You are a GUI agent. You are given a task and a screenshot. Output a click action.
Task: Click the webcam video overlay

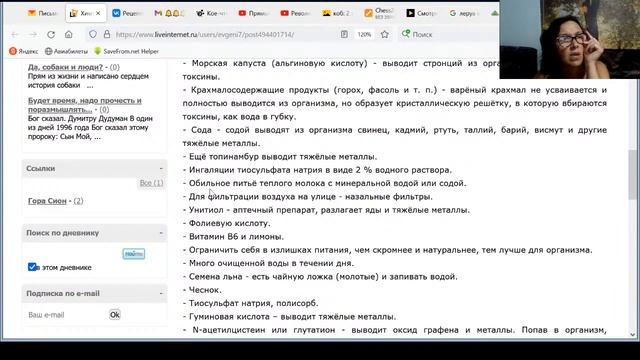pyautogui.click(x=570, y=39)
